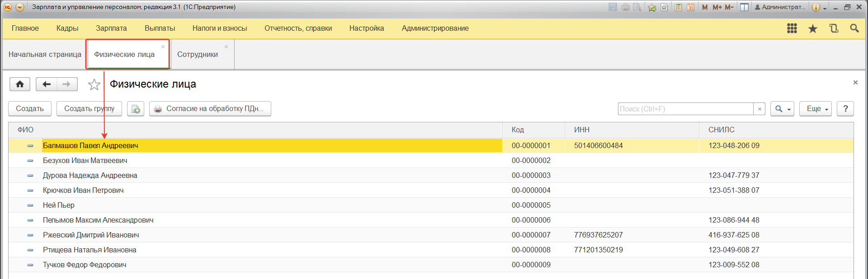
Task: Switch to the Сотрудники tab
Action: coord(198,55)
